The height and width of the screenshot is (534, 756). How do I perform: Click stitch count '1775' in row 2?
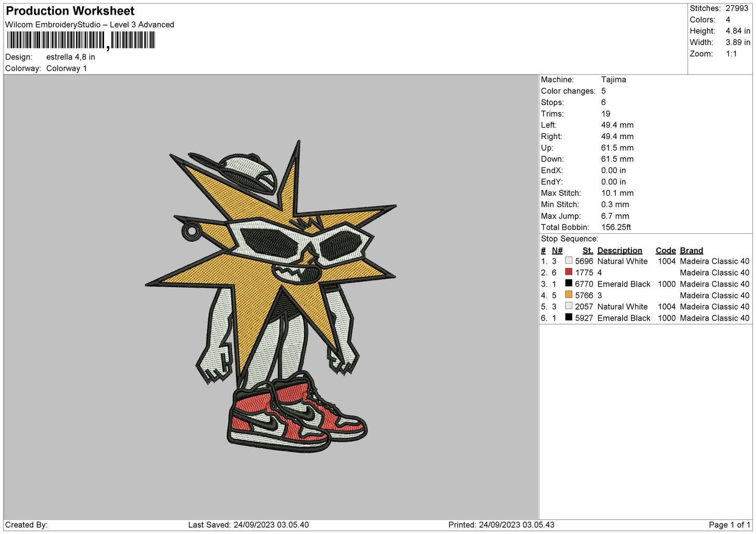coord(584,272)
